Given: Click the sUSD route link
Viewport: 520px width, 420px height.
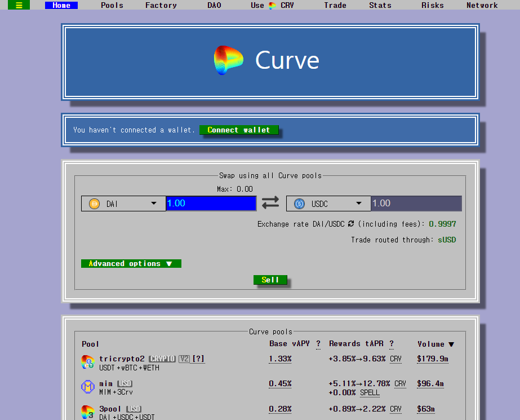Looking at the screenshot, I should [447, 240].
